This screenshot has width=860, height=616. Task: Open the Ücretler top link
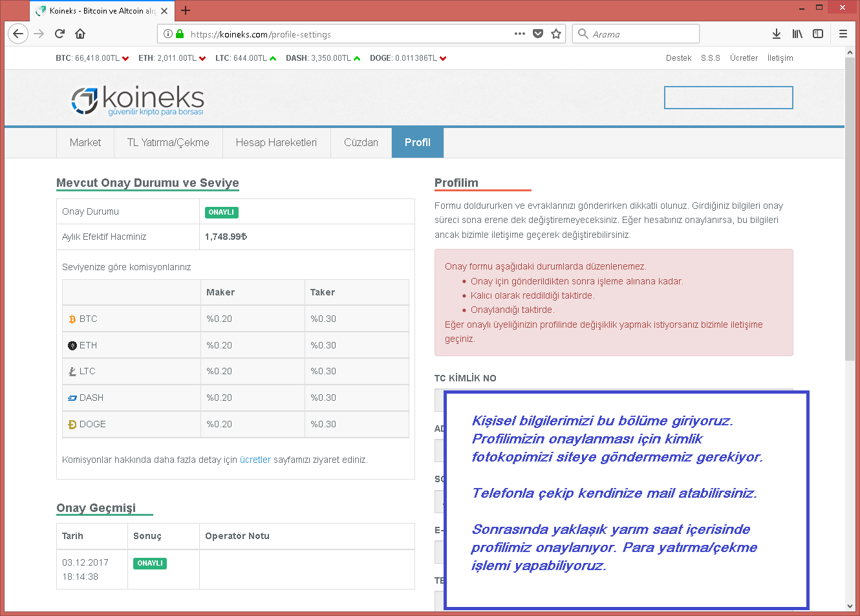tap(744, 58)
